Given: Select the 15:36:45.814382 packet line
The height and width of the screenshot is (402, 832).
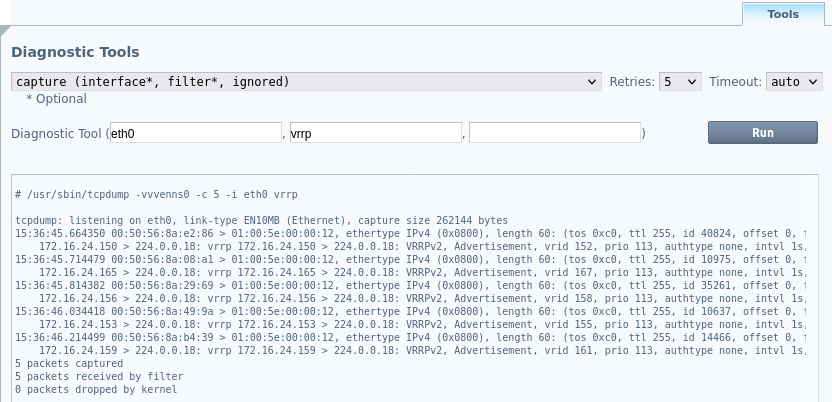Looking at the screenshot, I should tap(400, 285).
